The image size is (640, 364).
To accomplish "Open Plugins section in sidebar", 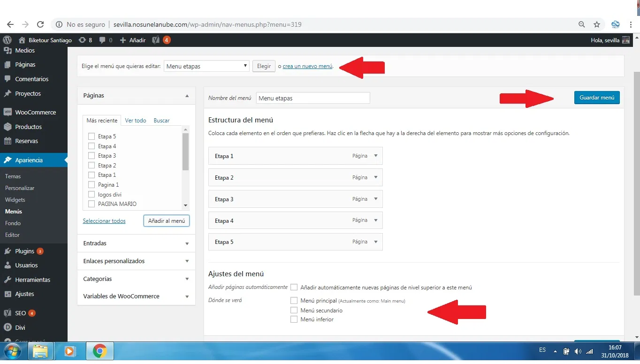I will (24, 251).
